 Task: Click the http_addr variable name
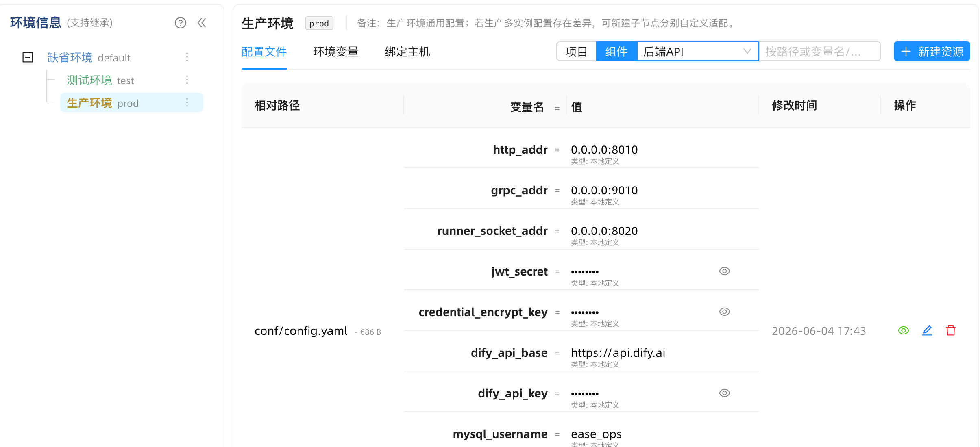point(520,150)
